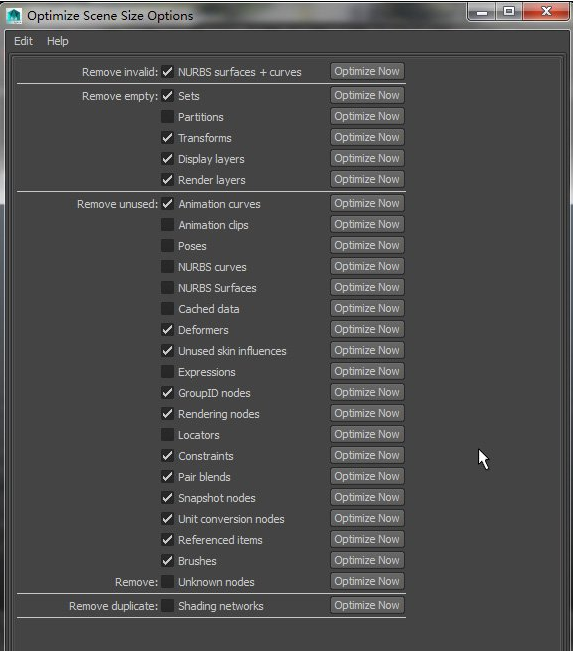Uncheck the Transforms checkbox
This screenshot has height=651, width=573.
pyautogui.click(x=167, y=137)
